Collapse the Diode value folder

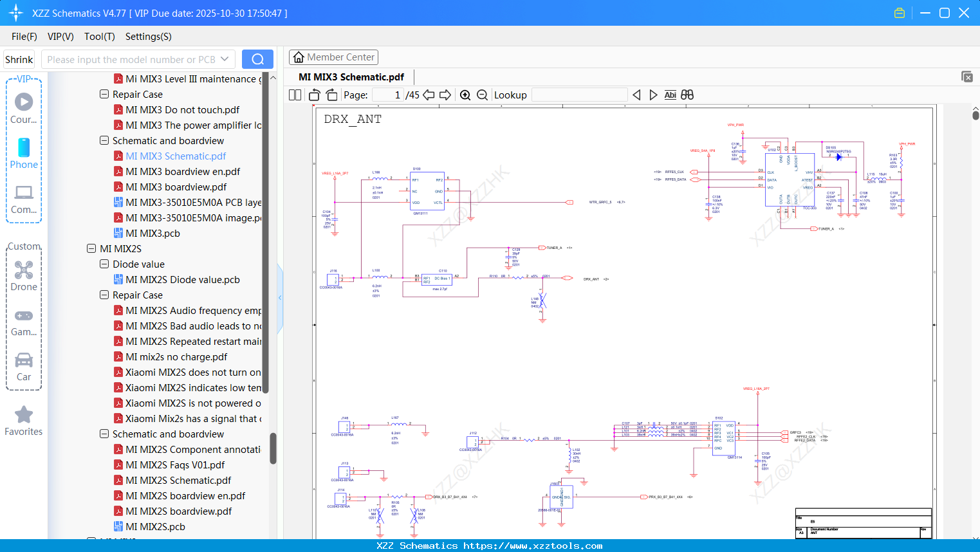point(104,264)
